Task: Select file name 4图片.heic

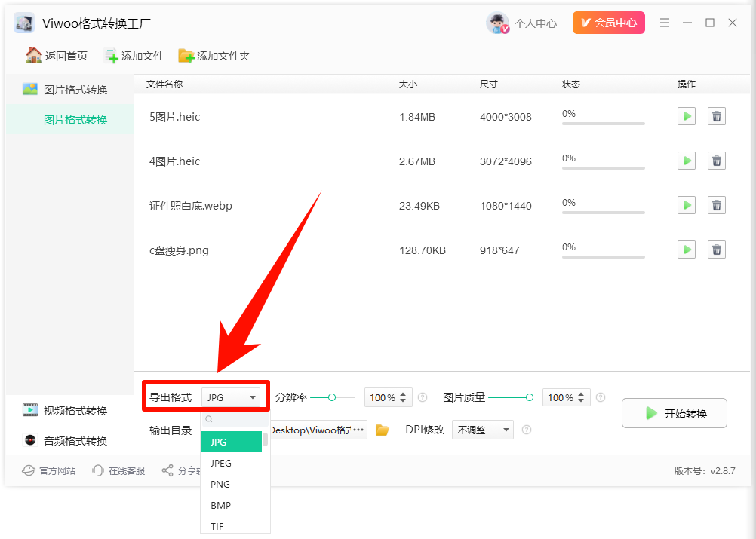Action: (174, 161)
